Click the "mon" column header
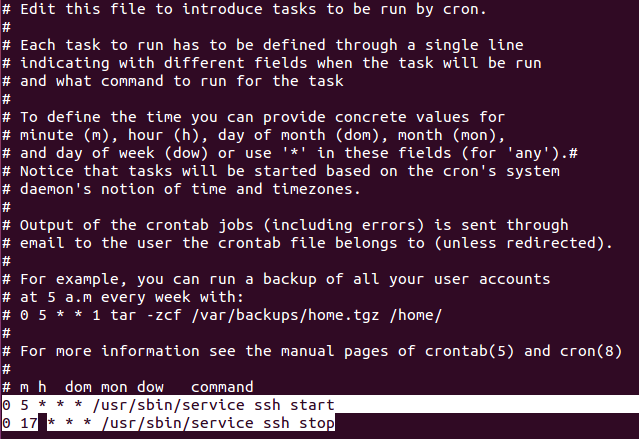The height and width of the screenshot is (439, 639). (x=116, y=386)
